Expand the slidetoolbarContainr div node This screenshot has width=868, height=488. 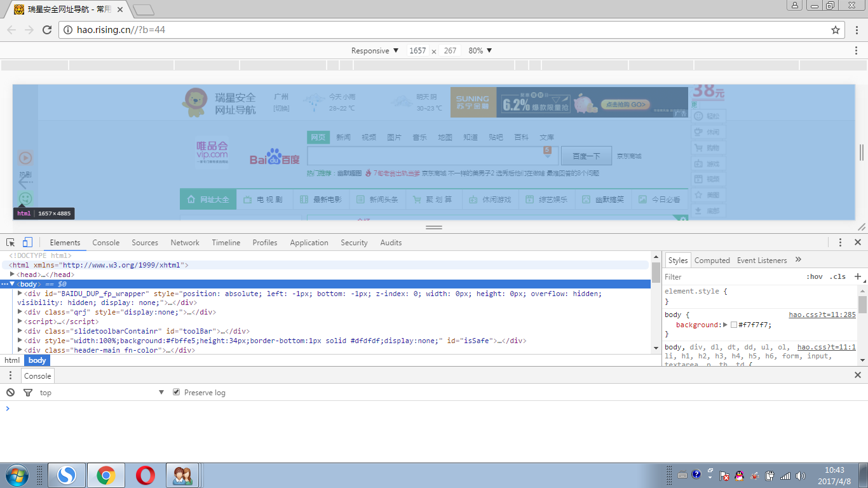click(x=20, y=330)
